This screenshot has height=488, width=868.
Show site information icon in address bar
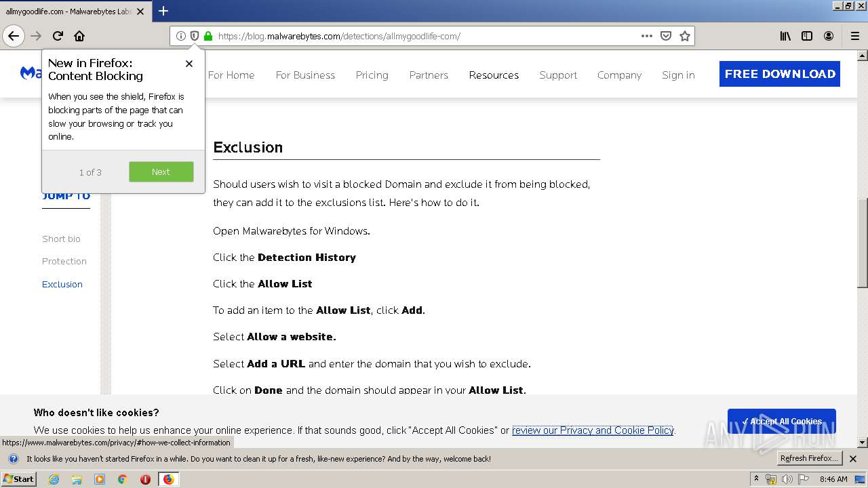pos(180,36)
